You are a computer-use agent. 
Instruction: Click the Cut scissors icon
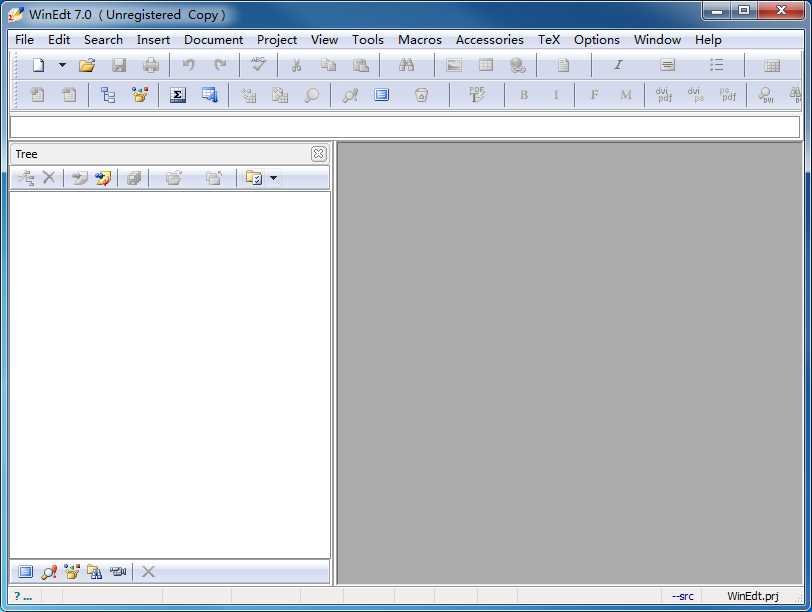(296, 65)
